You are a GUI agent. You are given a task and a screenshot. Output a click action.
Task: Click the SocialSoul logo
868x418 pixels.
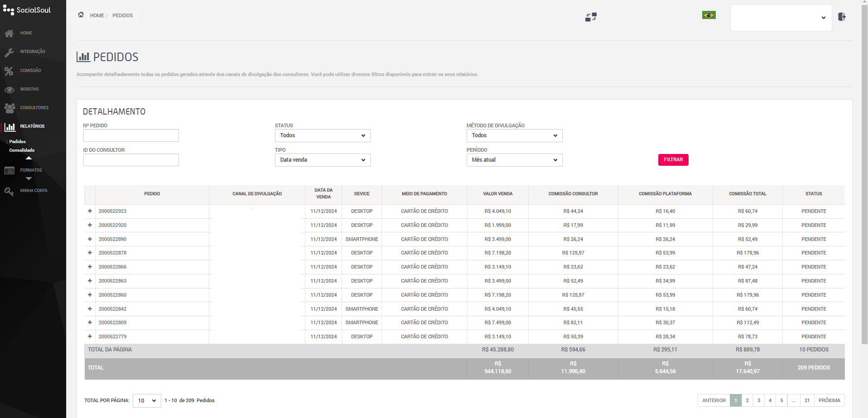tap(27, 10)
